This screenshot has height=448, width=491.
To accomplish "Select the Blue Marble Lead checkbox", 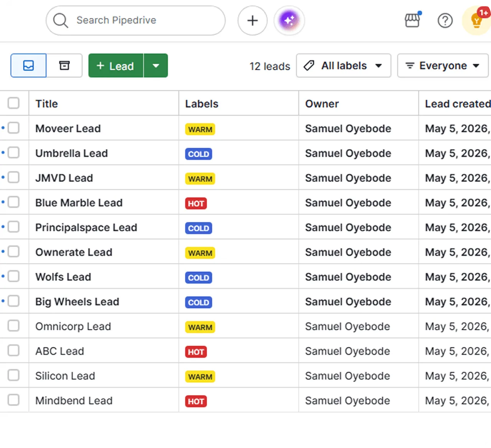I will (x=13, y=202).
